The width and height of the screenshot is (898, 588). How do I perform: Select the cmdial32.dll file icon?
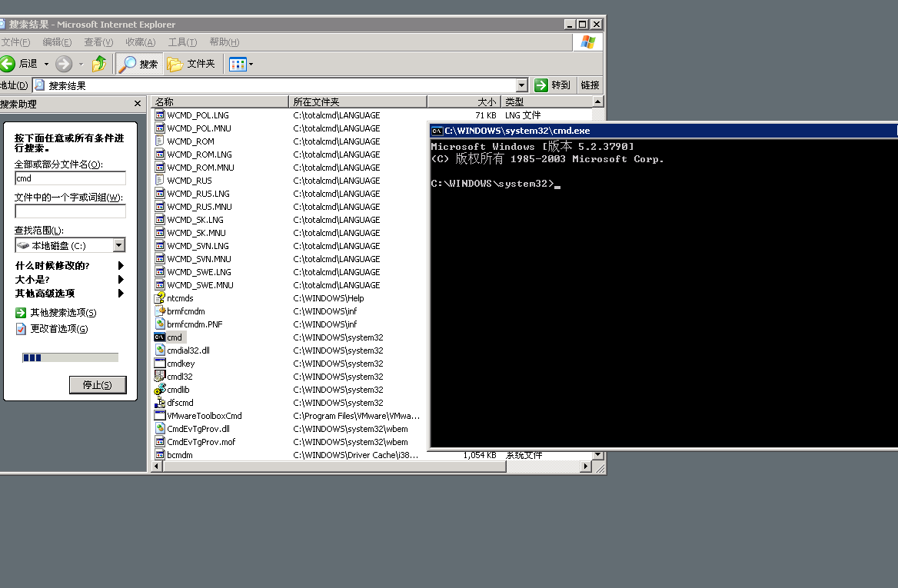coord(160,350)
